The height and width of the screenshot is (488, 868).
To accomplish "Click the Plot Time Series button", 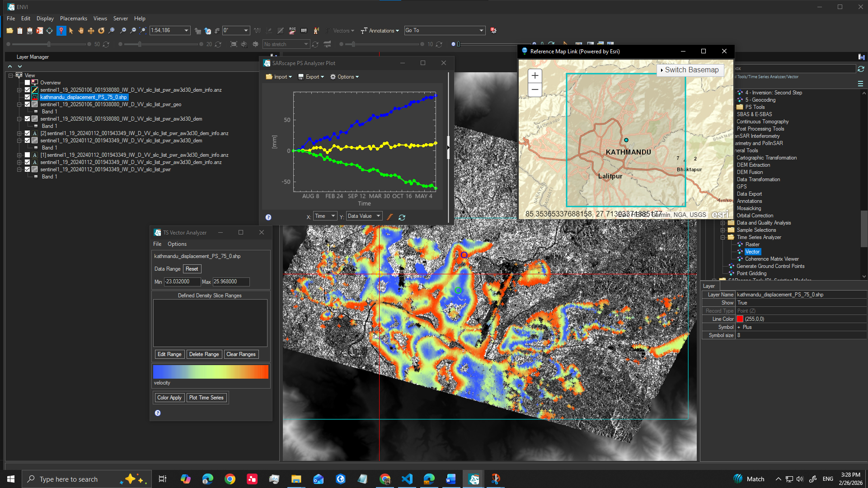I will coord(206,398).
